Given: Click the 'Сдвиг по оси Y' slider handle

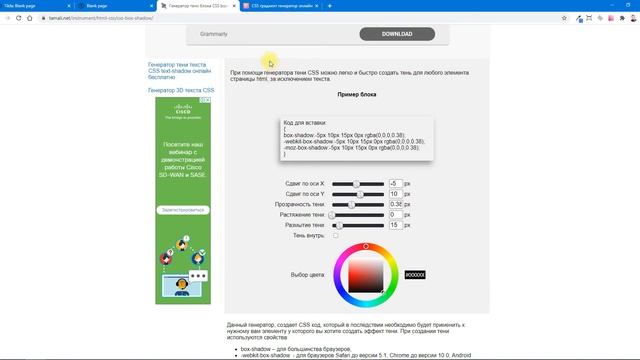Looking at the screenshot, I should pyautogui.click(x=360, y=194).
